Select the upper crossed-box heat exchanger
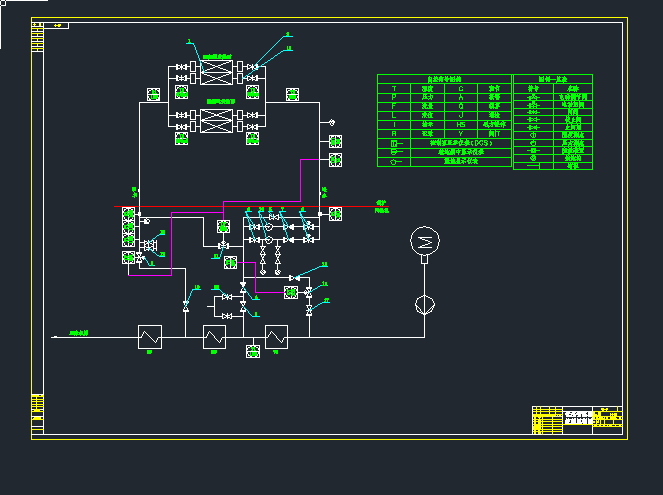Image resolution: width=663 pixels, height=495 pixels. 216,72
